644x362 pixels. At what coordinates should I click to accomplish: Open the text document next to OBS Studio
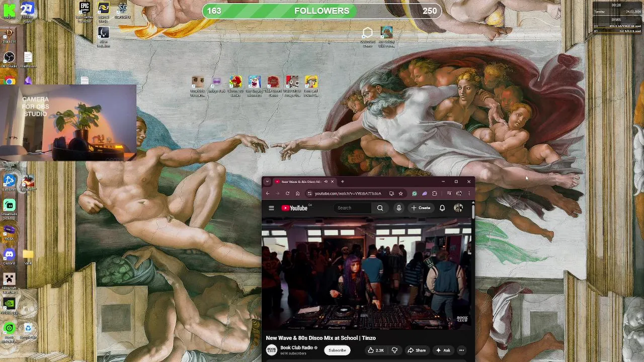(28, 60)
